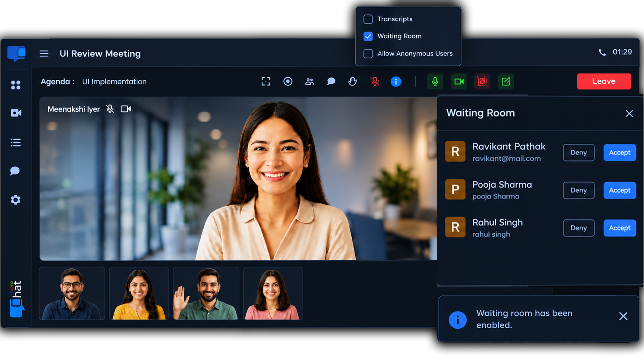This screenshot has height=362, width=644.
Task: Leave the meeting
Action: tap(604, 81)
